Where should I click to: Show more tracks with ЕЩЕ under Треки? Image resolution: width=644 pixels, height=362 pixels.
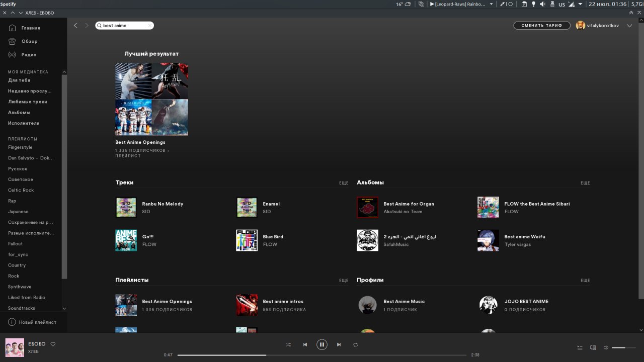[344, 183]
